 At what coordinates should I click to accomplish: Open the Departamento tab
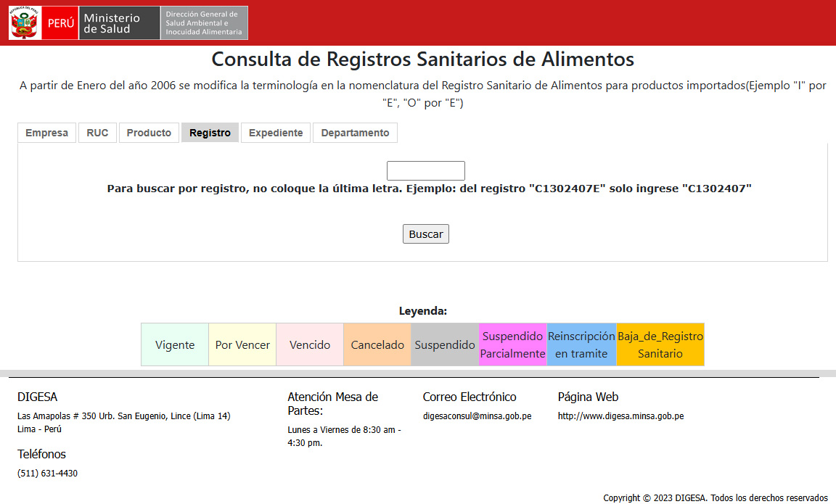coord(355,133)
